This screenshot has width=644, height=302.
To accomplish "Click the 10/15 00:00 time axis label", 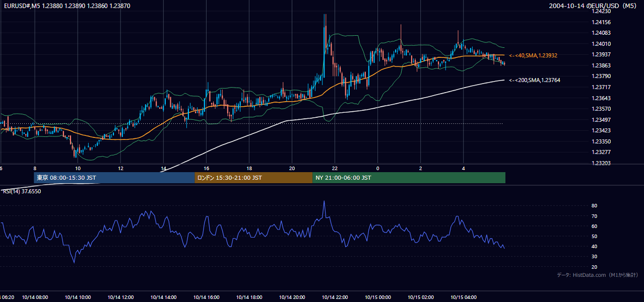I will [x=378, y=297].
